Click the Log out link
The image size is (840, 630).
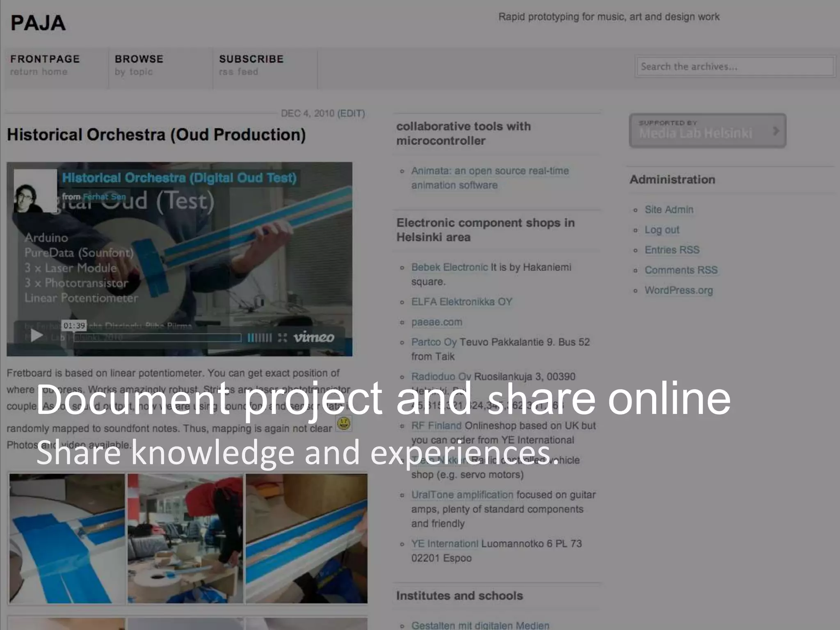(x=662, y=230)
